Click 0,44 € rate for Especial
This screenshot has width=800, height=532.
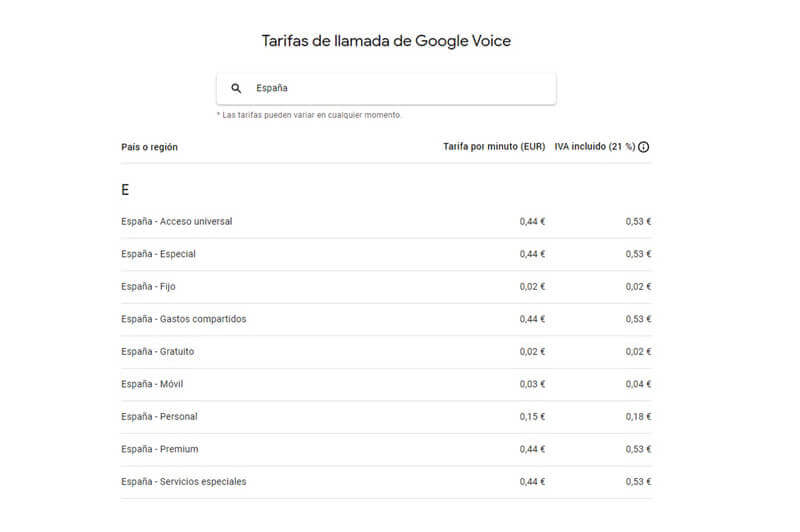point(532,254)
